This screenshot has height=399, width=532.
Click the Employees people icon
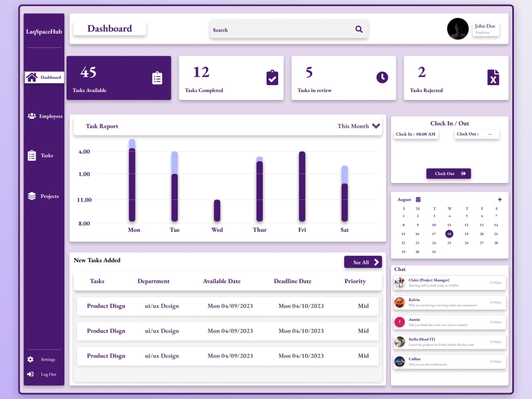tap(32, 116)
